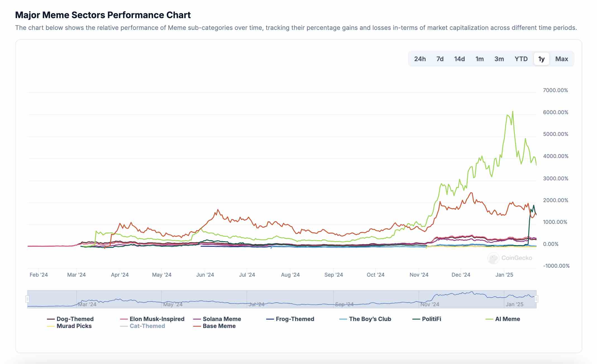The height and width of the screenshot is (364, 597).
Task: Toggle Frog-Themed legend item
Action: (x=290, y=319)
